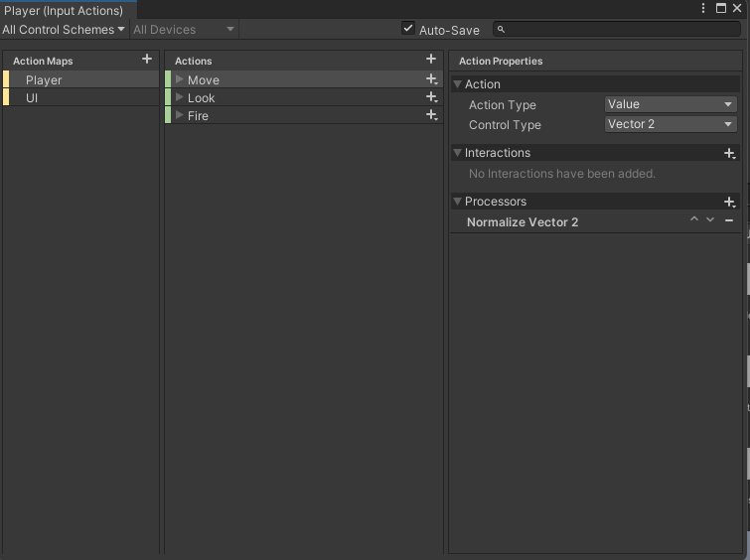
Task: Focus the search input field
Action: pos(617,30)
